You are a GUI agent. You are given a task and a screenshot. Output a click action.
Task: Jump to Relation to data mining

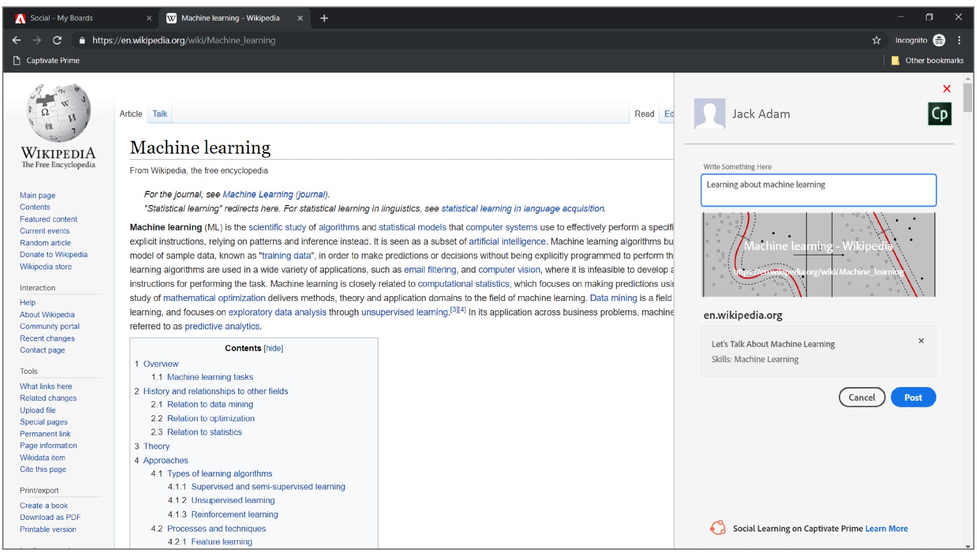210,405
